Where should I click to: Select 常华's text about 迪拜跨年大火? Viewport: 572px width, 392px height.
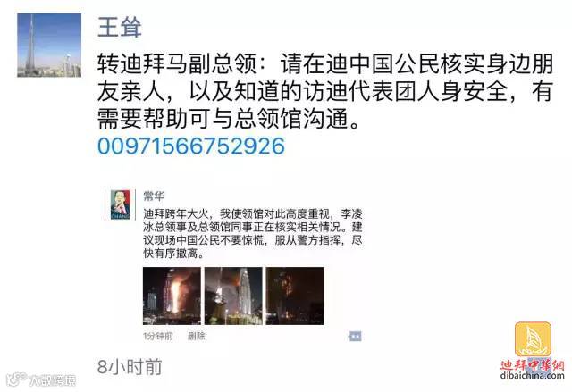(x=252, y=233)
